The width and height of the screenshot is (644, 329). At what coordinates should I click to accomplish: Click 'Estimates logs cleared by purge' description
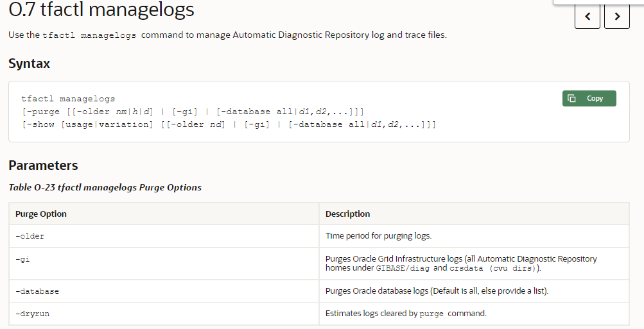[x=406, y=314]
